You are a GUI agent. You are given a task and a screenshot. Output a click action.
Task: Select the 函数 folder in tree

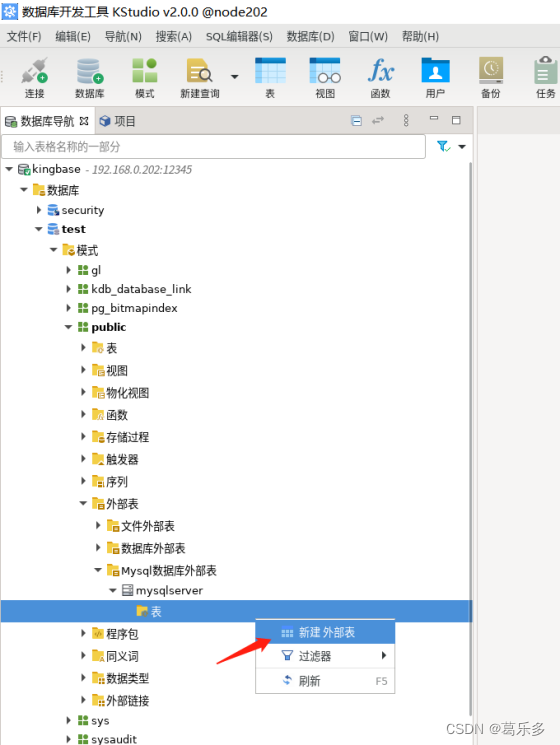pos(110,415)
